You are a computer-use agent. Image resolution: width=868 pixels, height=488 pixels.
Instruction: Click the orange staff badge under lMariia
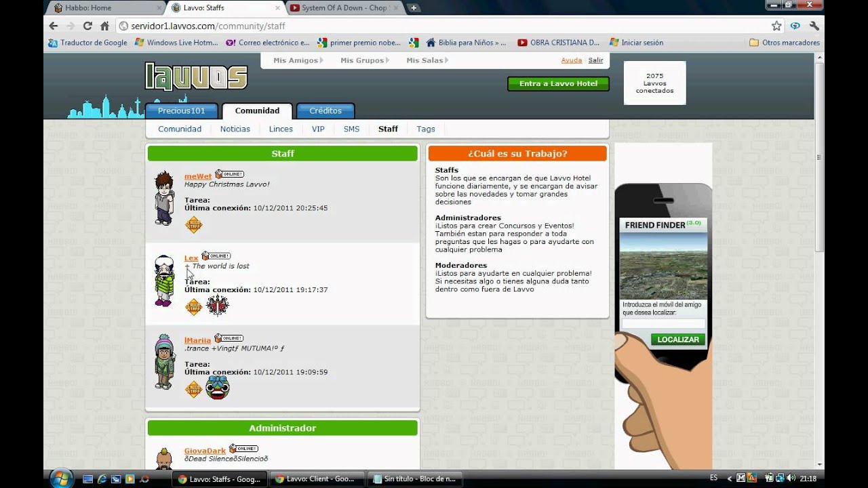pyautogui.click(x=194, y=388)
